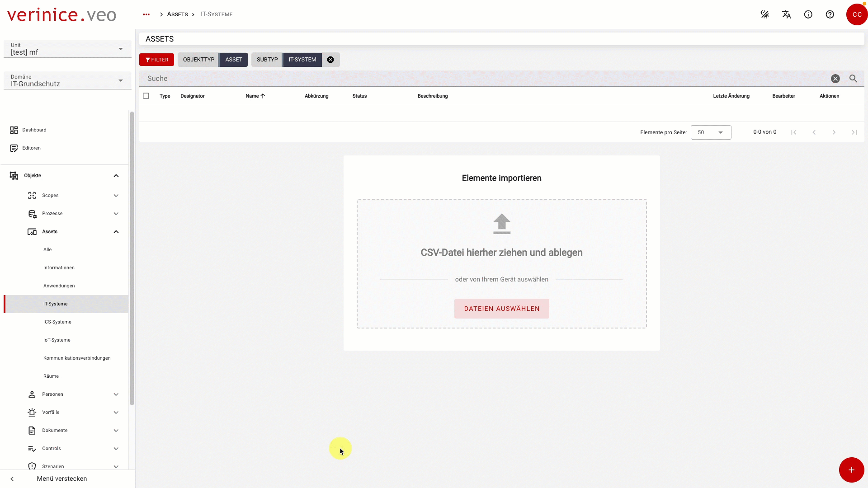The image size is (868, 488).
Task: Collapse the Assets section in the sidebar
Action: 116,231
